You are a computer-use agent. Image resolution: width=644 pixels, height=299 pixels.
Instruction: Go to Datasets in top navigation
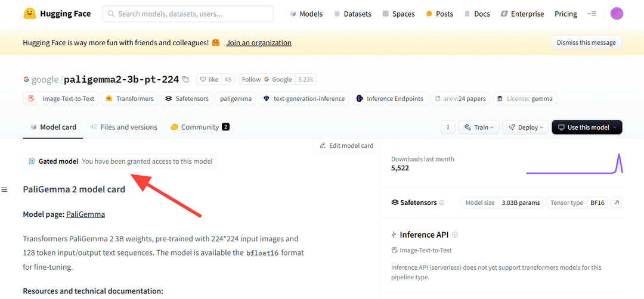pyautogui.click(x=352, y=14)
